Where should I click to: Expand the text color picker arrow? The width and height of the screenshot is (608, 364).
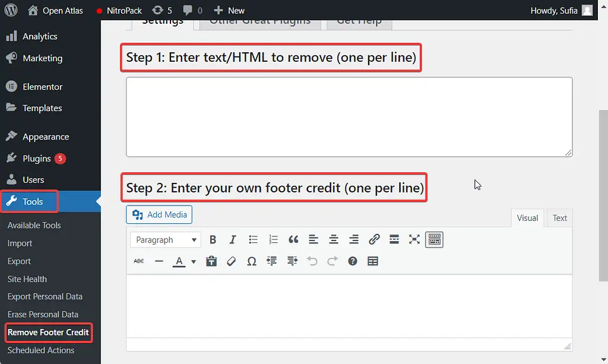pos(193,261)
